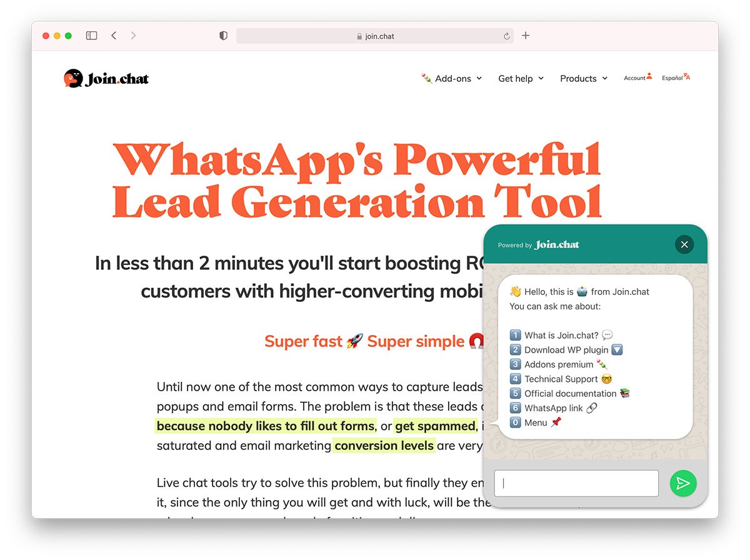750x560 pixels.
Task: Click highlighted text 'get spammed'
Action: tap(435, 426)
